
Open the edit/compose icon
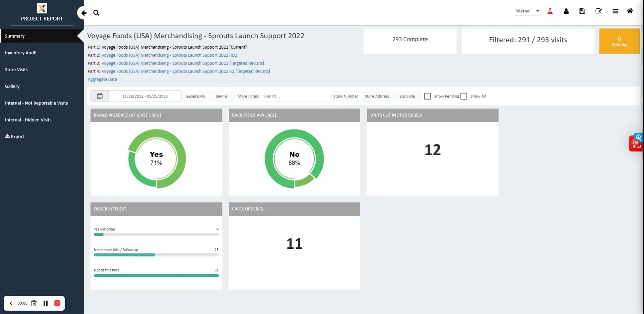coord(599,11)
